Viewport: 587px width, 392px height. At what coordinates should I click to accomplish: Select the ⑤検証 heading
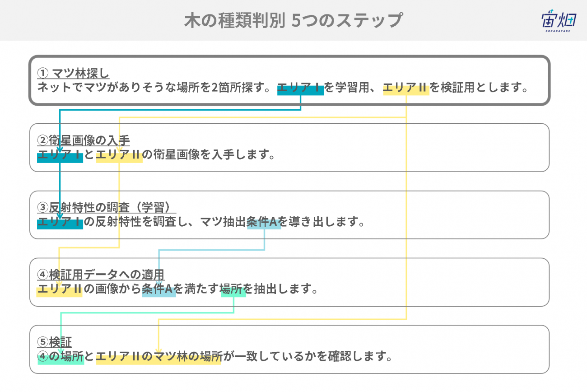pyautogui.click(x=54, y=342)
